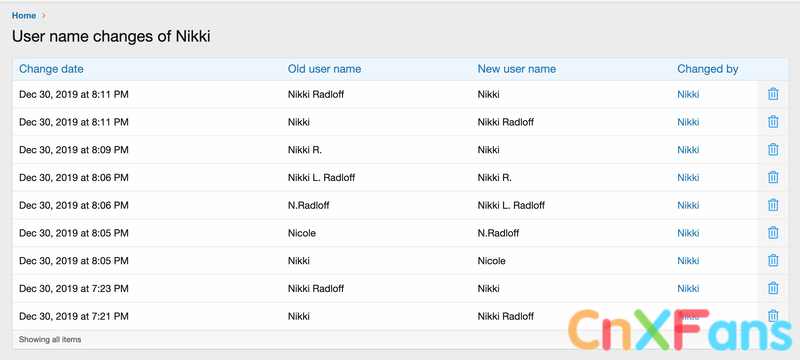Select the 'Showing all items' footer text
Screen dimensions: 800x360
(x=50, y=339)
